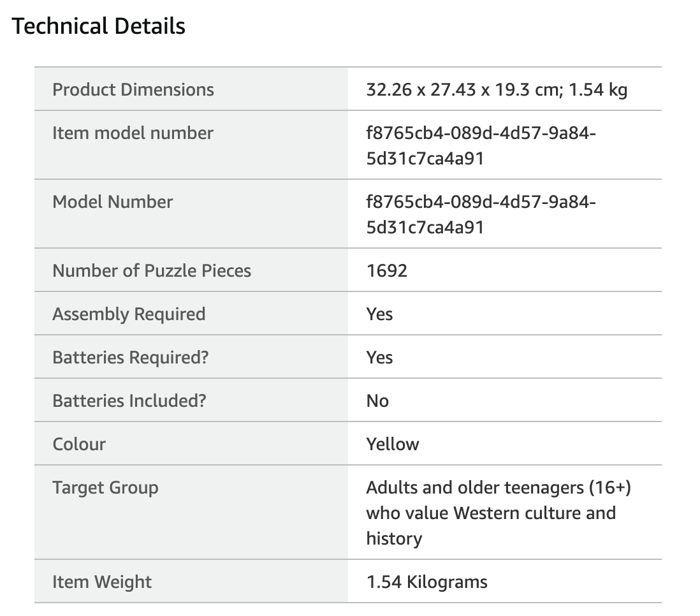Click the Target Group label
This screenshot has height=616, width=700.
coord(105,487)
